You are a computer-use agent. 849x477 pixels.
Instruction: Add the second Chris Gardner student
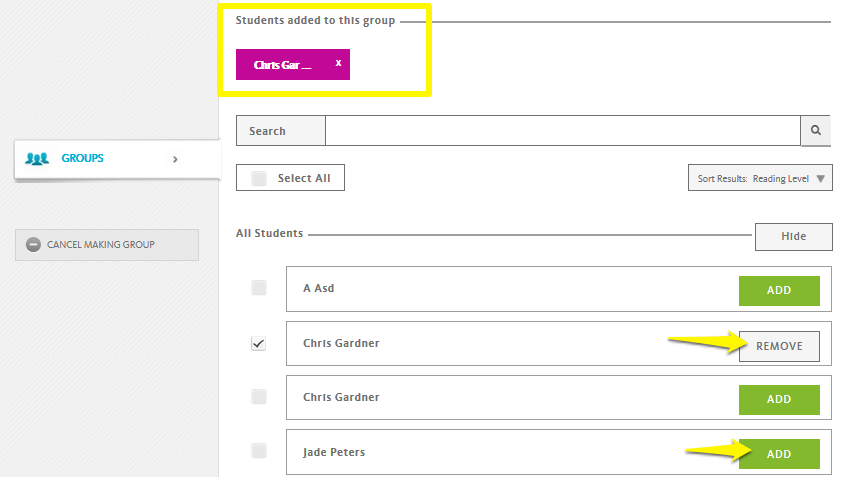click(779, 400)
